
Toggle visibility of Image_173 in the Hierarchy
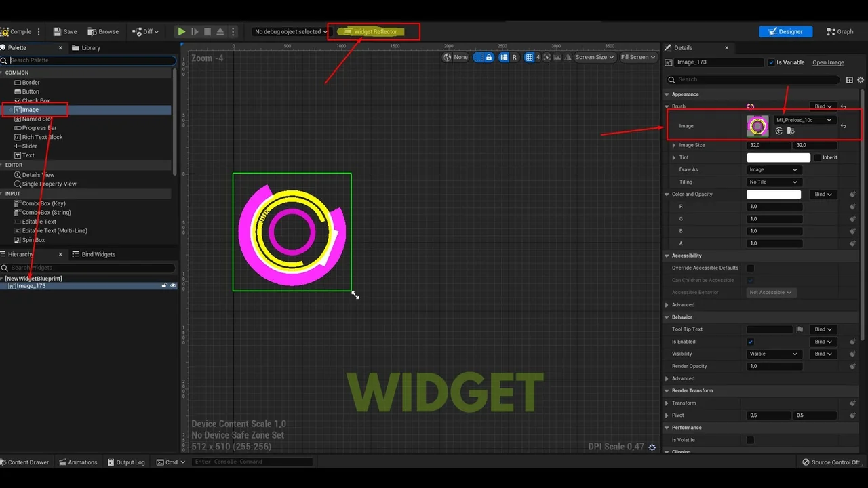click(173, 285)
